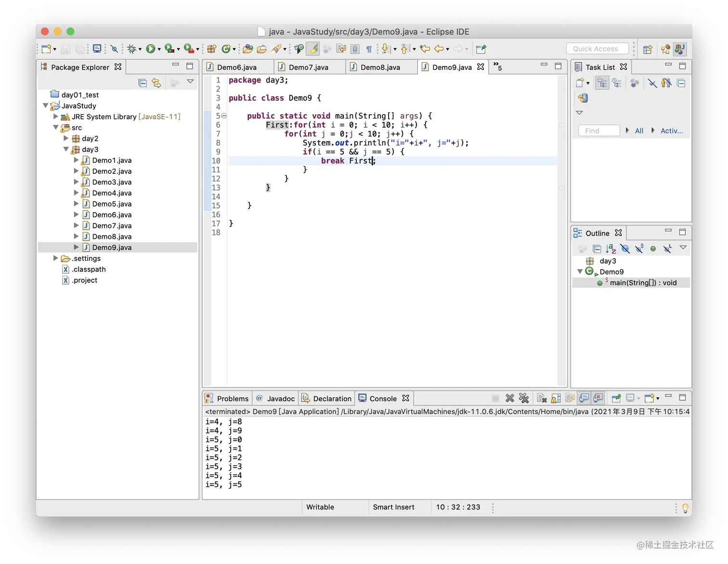Switch to the Demo7.java editor tab
728x564 pixels.
[308, 67]
